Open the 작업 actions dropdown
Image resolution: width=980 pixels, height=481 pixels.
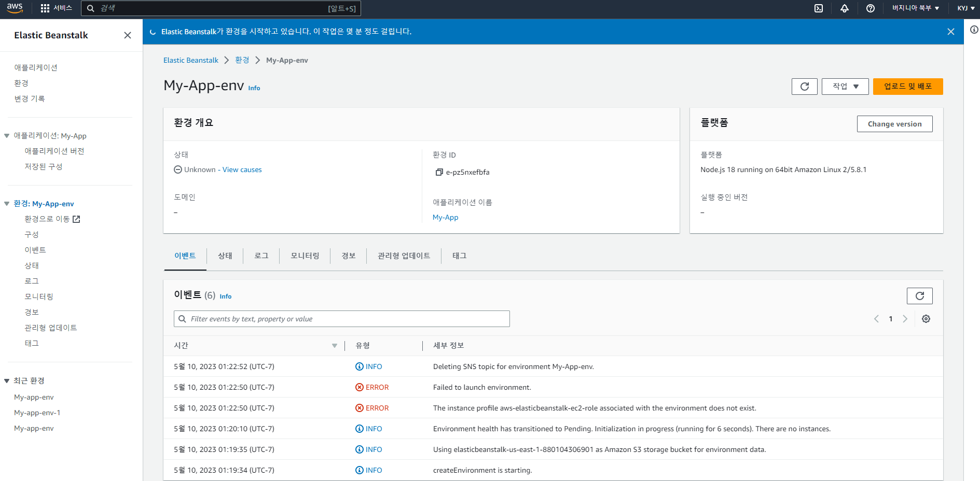coord(845,87)
